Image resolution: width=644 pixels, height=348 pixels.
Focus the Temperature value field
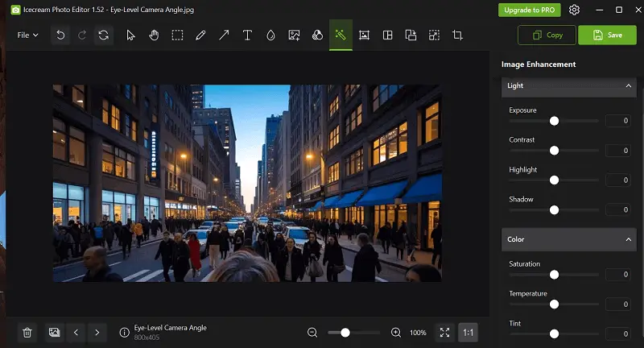point(617,304)
